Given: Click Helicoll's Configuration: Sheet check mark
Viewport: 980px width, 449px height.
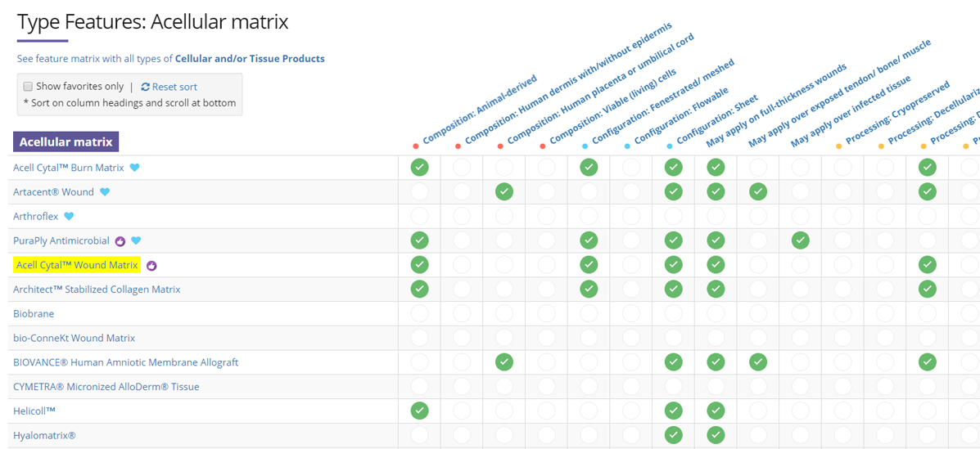Looking at the screenshot, I should [673, 411].
